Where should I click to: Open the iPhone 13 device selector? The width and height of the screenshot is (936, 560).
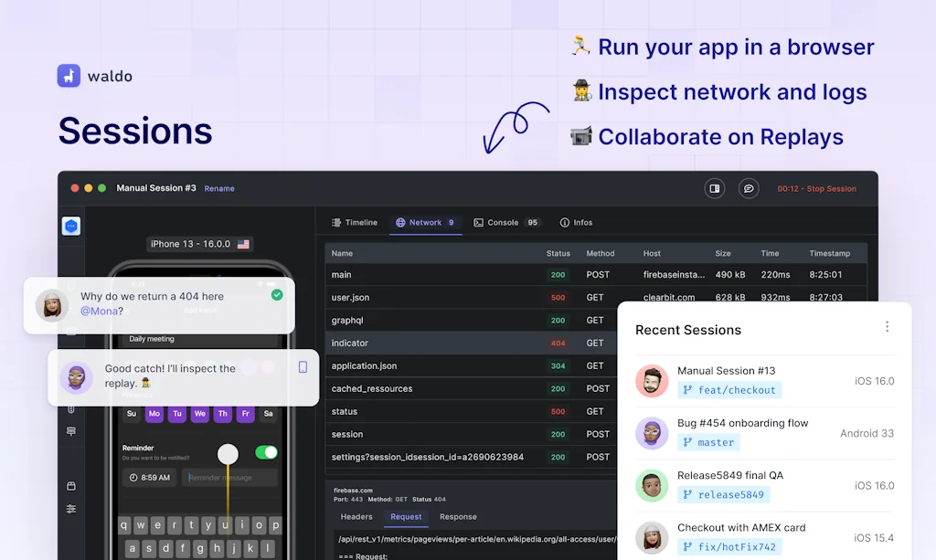pos(199,244)
